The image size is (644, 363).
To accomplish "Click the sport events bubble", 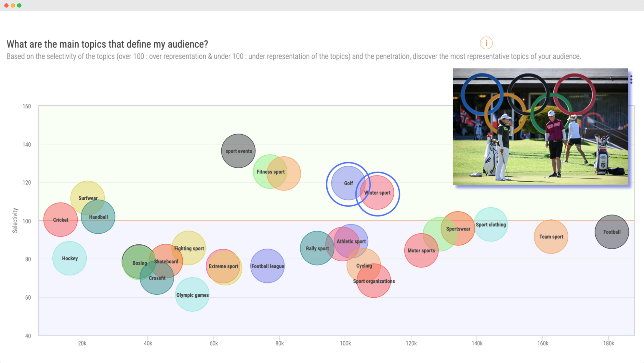I will [x=238, y=151].
